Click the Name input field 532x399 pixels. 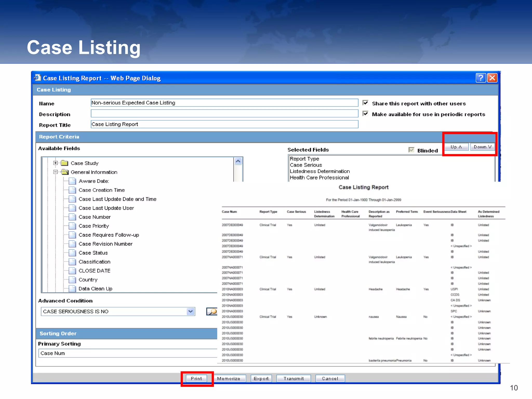pos(224,103)
